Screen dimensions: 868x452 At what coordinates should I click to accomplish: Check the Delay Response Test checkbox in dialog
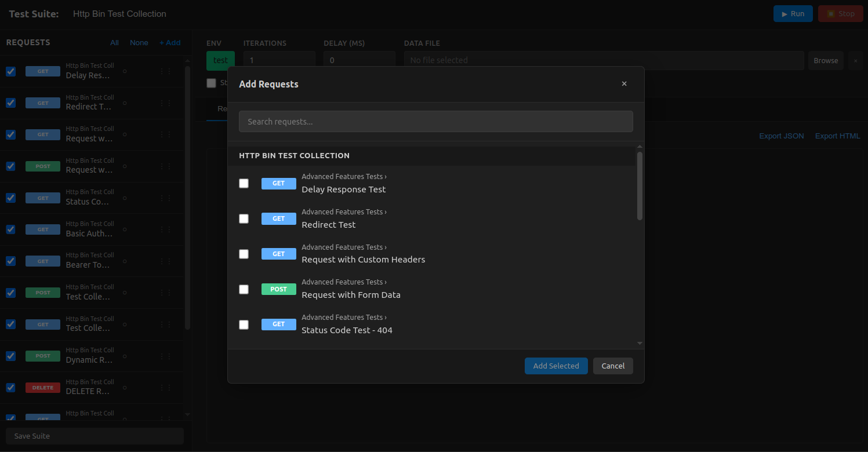tap(244, 183)
